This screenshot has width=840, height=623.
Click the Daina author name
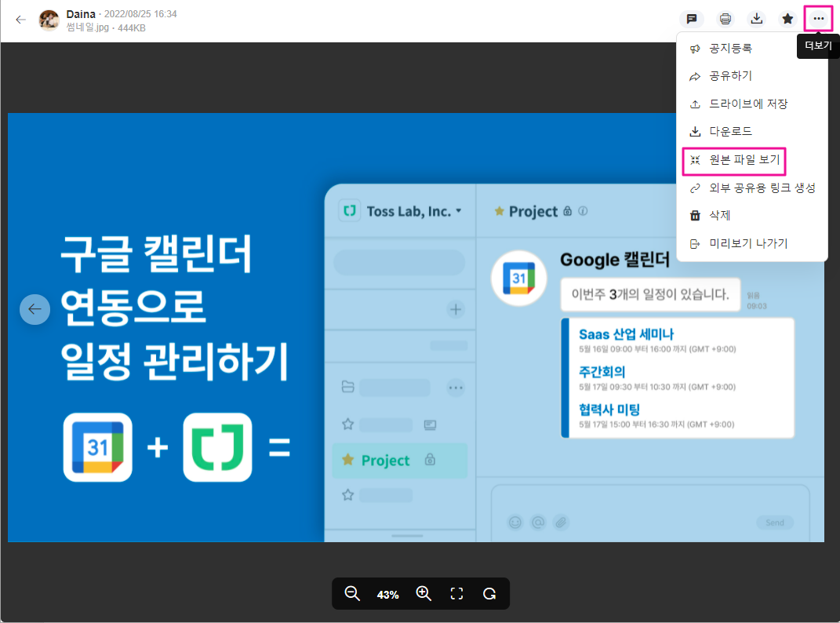click(x=81, y=14)
